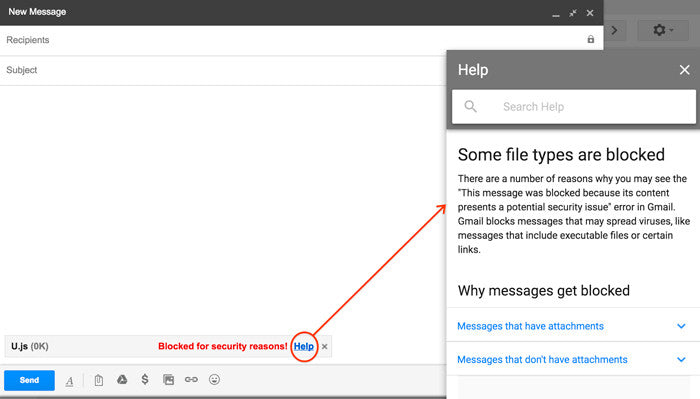Image resolution: width=700 pixels, height=399 pixels.
Task: Insert files using Google Drive icon
Action: coord(122,380)
